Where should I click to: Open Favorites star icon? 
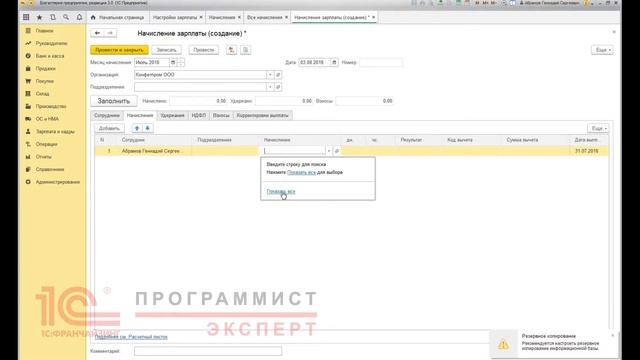(x=40, y=17)
